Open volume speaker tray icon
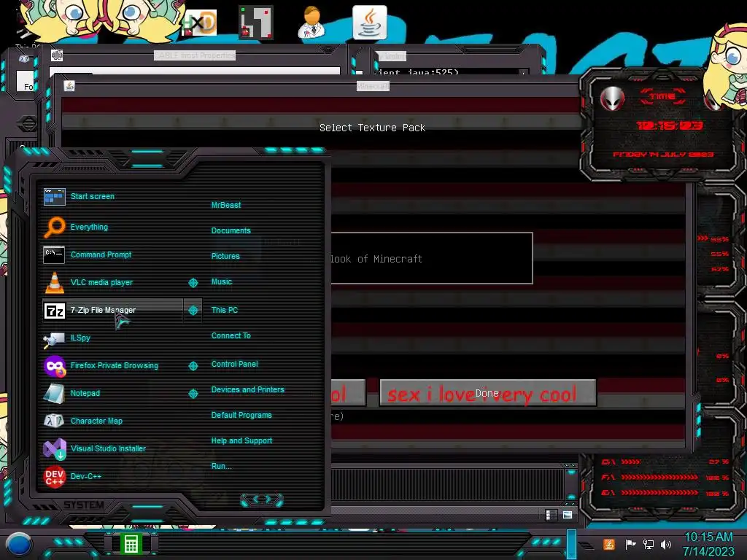Screen dimensions: 747x560 [x=666, y=544]
